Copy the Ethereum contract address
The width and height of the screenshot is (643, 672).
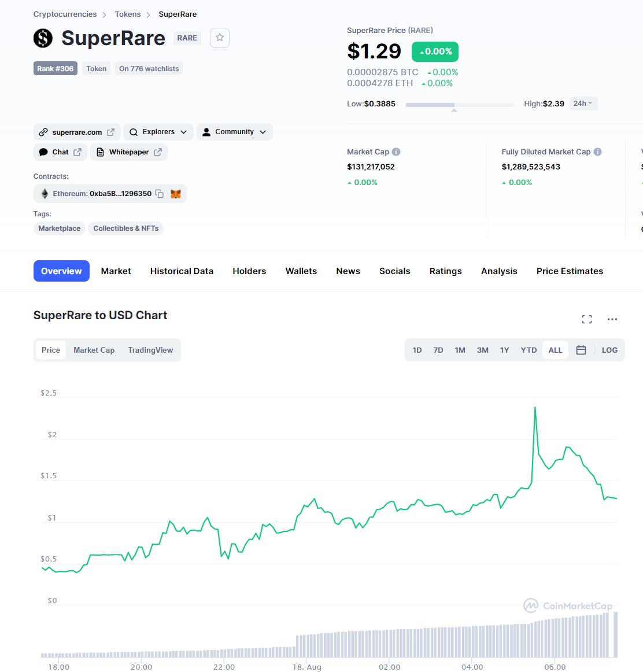point(160,194)
